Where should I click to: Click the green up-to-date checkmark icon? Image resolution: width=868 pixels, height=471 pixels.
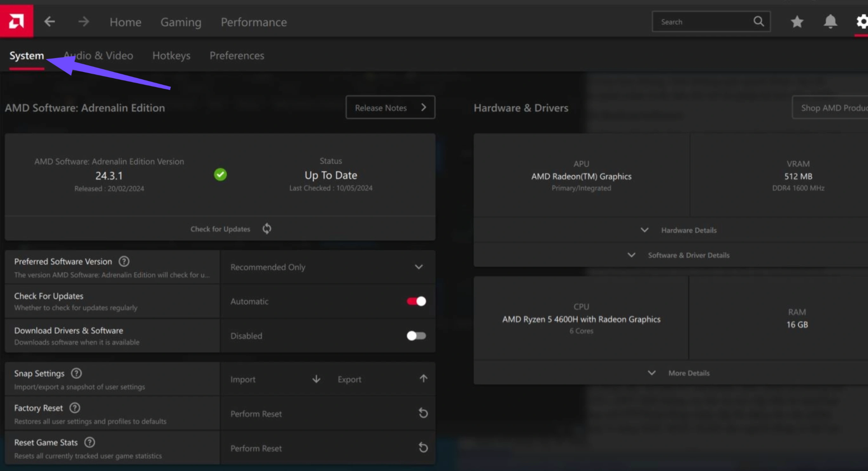(220, 174)
